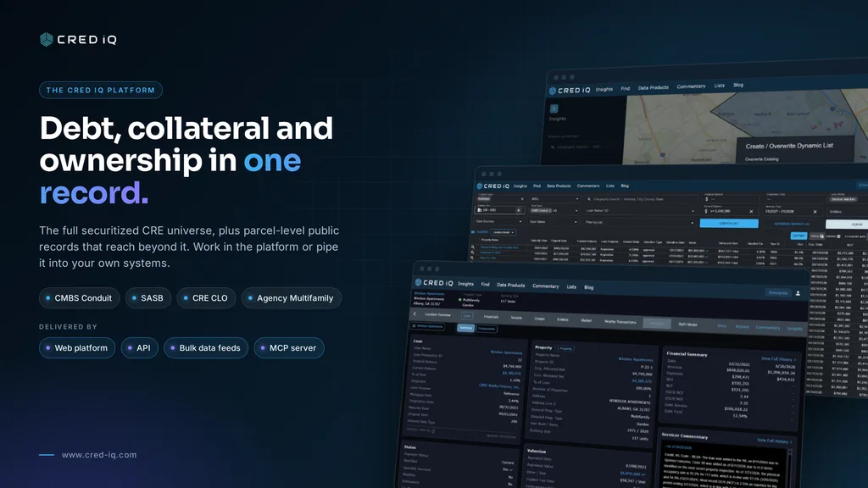Viewport: 868px width, 488px height.
Task: Choose the Bulk data feeds chip
Action: 206,347
